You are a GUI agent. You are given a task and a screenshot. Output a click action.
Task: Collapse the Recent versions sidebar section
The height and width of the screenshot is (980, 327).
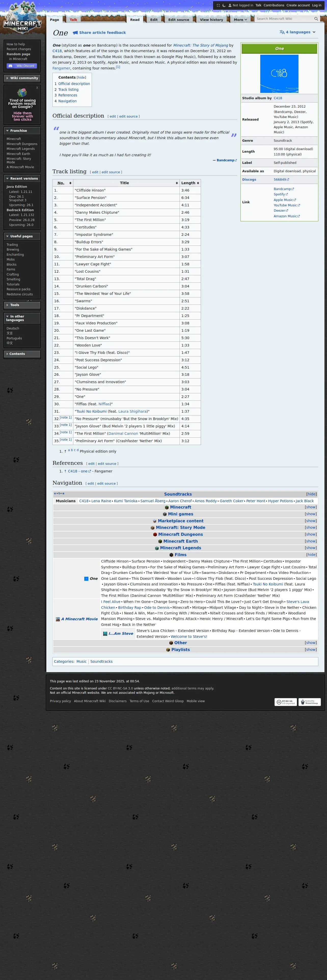(x=22, y=179)
